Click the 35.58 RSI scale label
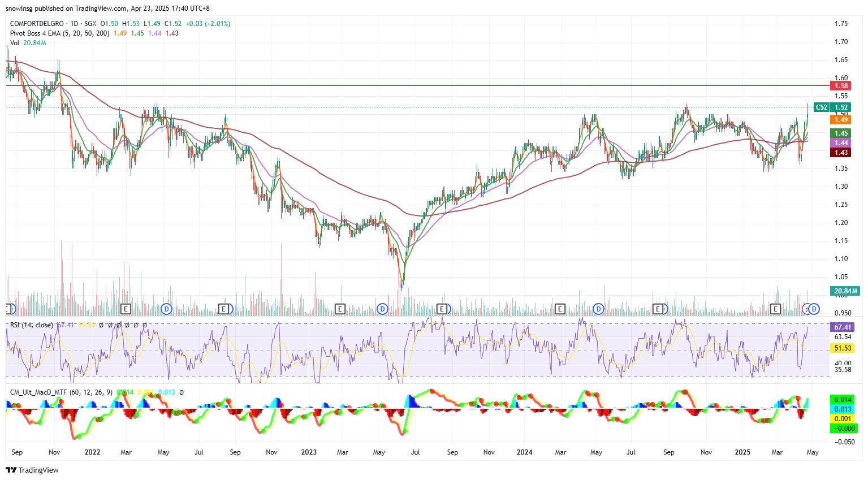This screenshot has height=480, width=868. 843,370
